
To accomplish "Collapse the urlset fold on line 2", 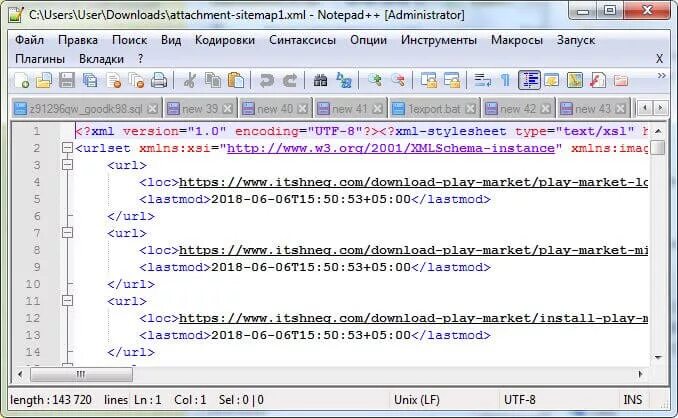I will pos(67,148).
